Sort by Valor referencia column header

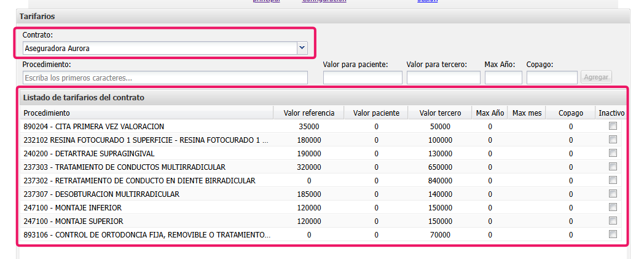pyautogui.click(x=309, y=113)
